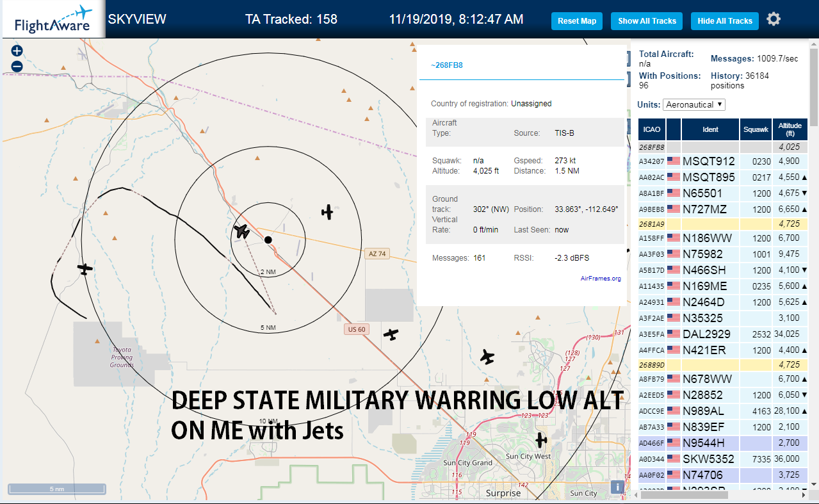Open settings gear icon
Screen dimensions: 819x504
pyautogui.click(x=774, y=19)
